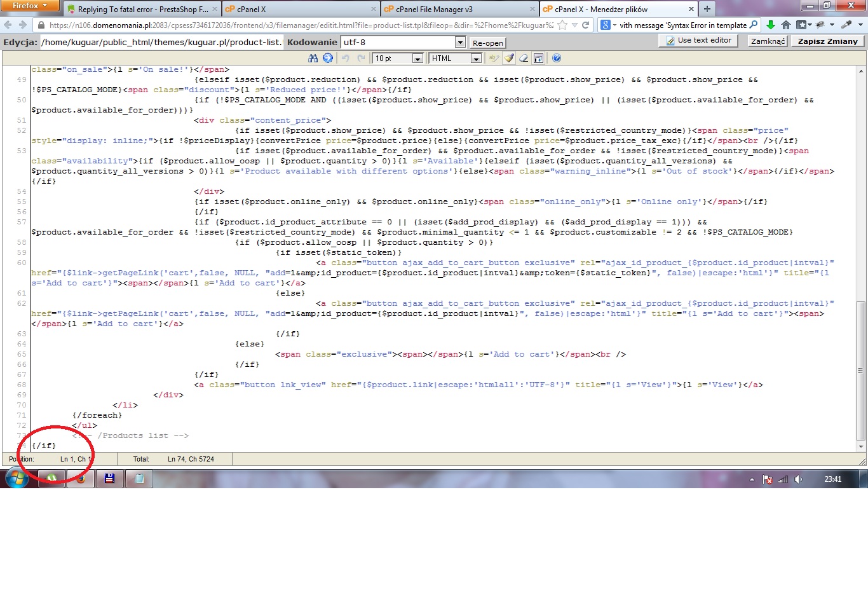
Task: Click the browser address bar
Action: [x=301, y=25]
